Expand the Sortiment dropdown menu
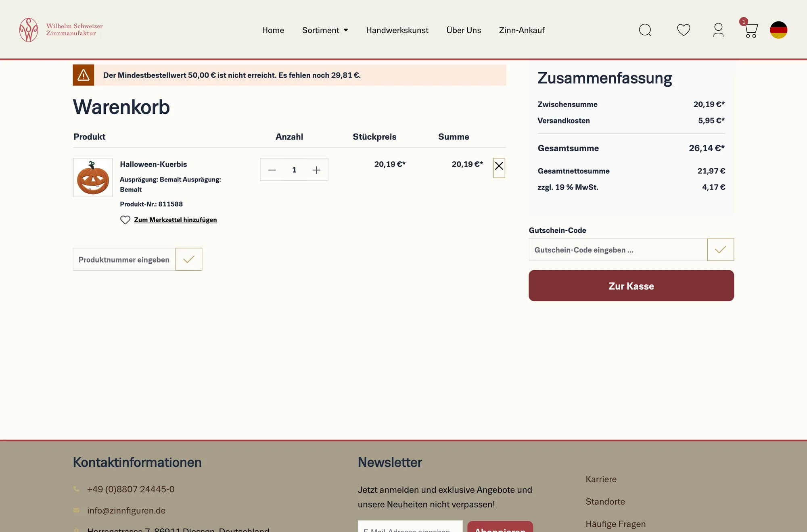Image resolution: width=807 pixels, height=532 pixels. point(325,30)
